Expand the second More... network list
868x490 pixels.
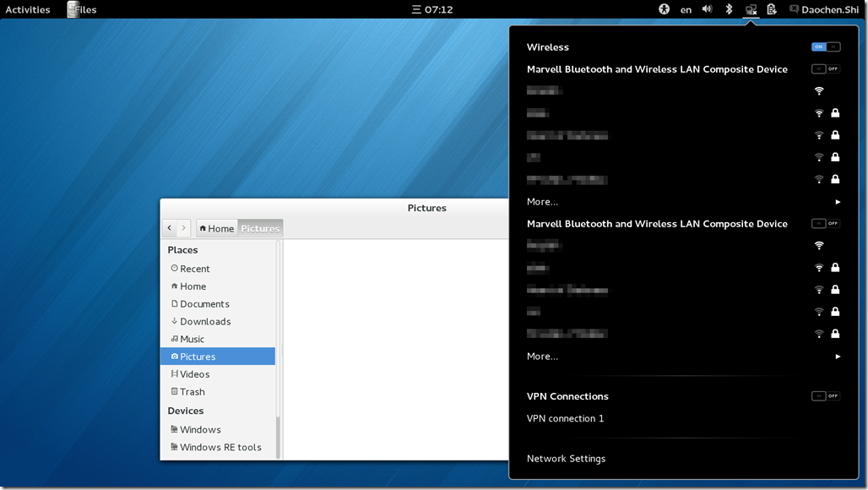coord(542,356)
